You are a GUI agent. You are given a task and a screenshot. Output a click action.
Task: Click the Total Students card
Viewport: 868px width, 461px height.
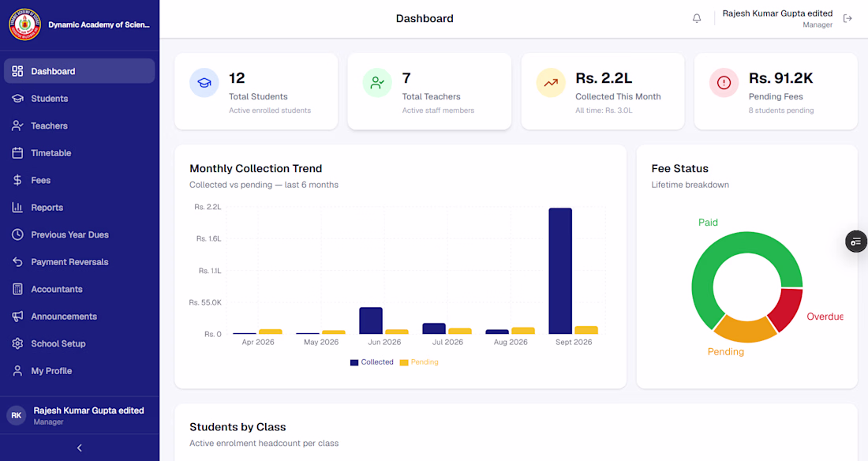(256, 92)
